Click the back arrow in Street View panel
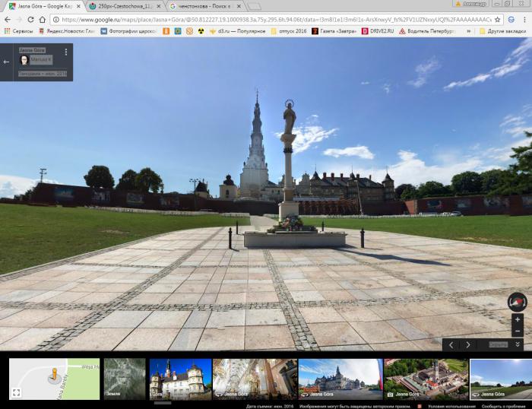Image resolution: width=532 pixels, height=409 pixels. click(x=7, y=62)
